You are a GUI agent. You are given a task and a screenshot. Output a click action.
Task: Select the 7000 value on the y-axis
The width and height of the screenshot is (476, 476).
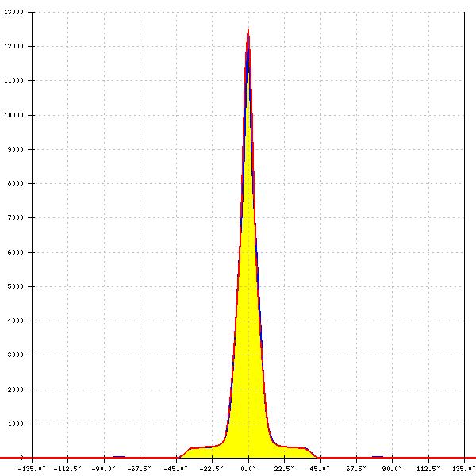tap(15, 218)
